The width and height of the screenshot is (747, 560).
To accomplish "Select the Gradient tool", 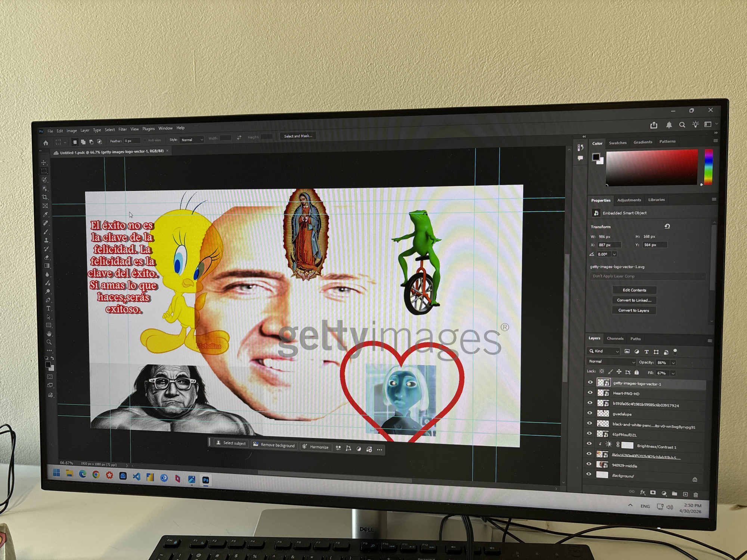I will (47, 266).
